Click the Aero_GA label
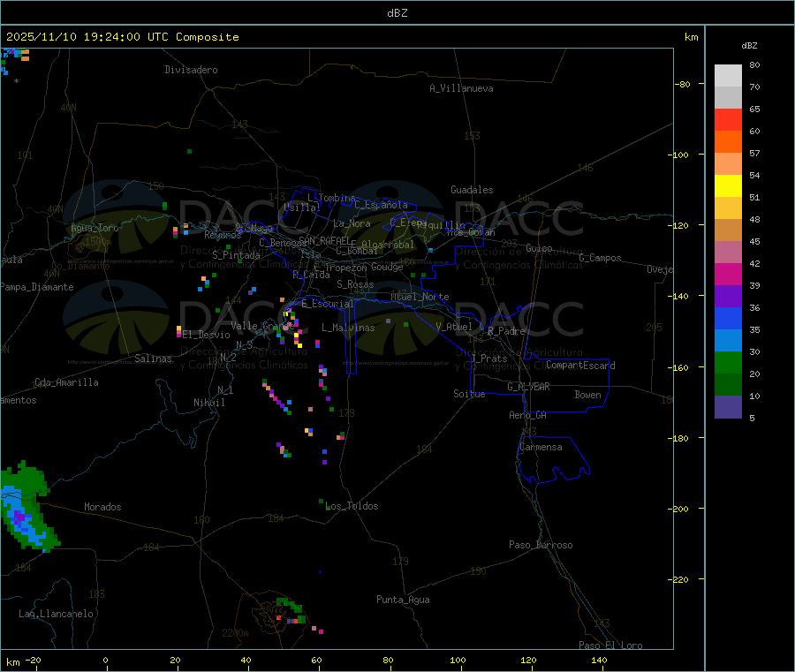 click(528, 415)
